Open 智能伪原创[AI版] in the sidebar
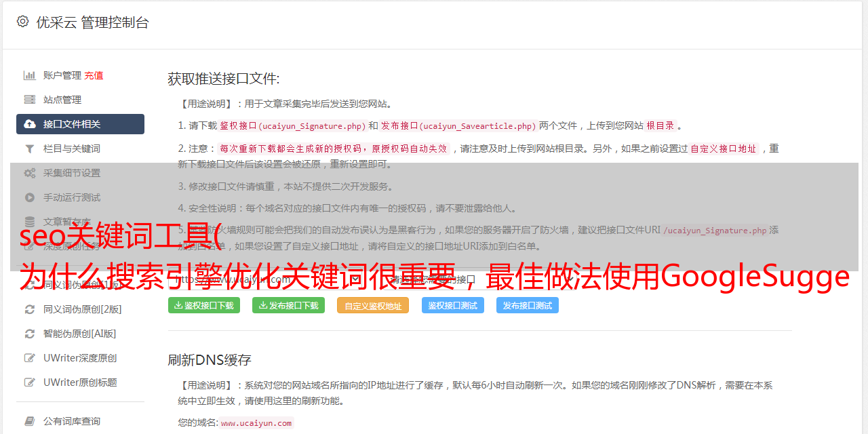 tap(80, 334)
